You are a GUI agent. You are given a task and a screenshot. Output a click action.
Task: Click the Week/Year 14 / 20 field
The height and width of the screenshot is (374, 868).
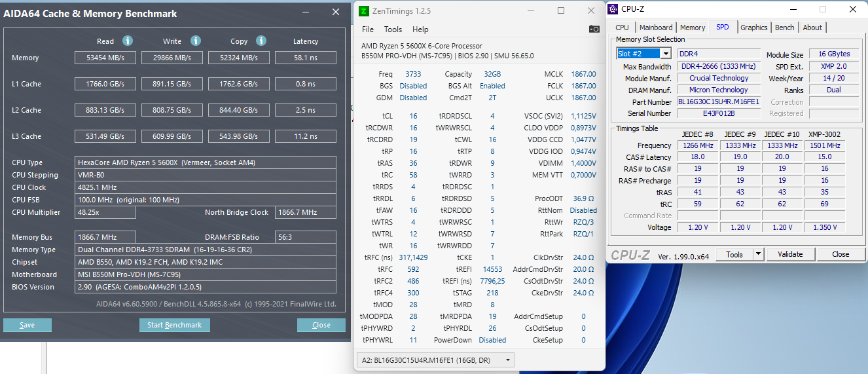coord(834,78)
